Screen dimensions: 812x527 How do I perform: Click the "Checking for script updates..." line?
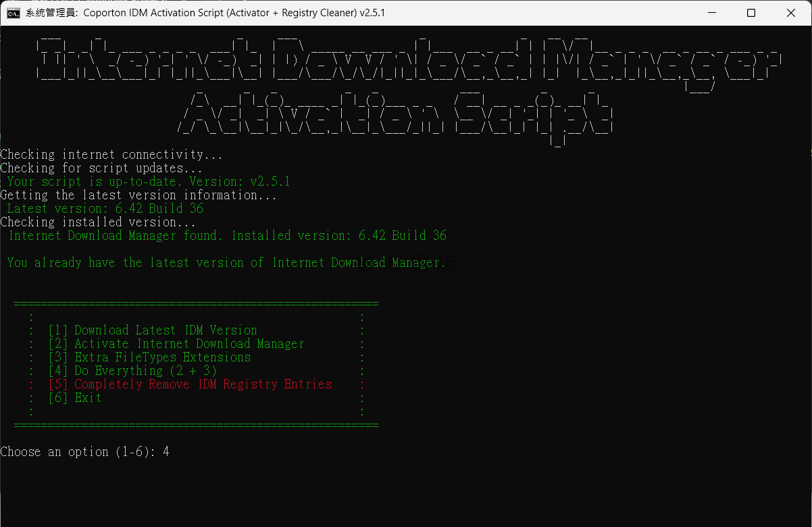[101, 168]
